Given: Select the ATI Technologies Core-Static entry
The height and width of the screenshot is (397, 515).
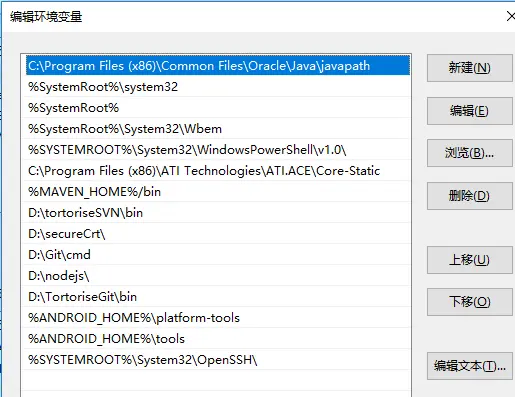Looking at the screenshot, I should point(218,171).
